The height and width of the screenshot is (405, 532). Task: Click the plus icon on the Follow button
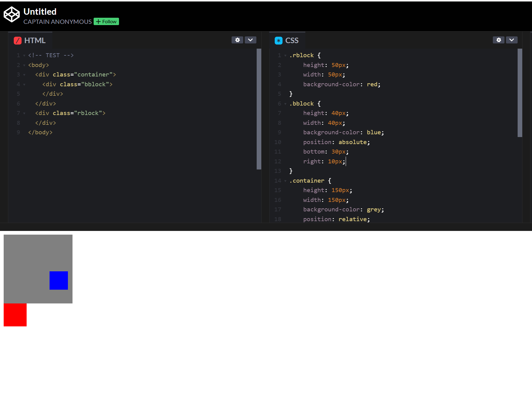tap(98, 21)
